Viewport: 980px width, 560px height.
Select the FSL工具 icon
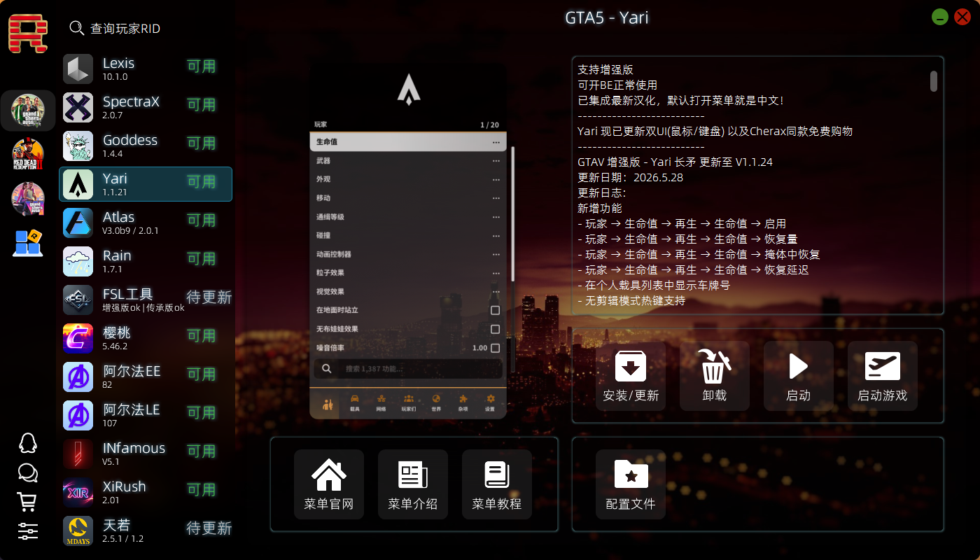point(78,300)
